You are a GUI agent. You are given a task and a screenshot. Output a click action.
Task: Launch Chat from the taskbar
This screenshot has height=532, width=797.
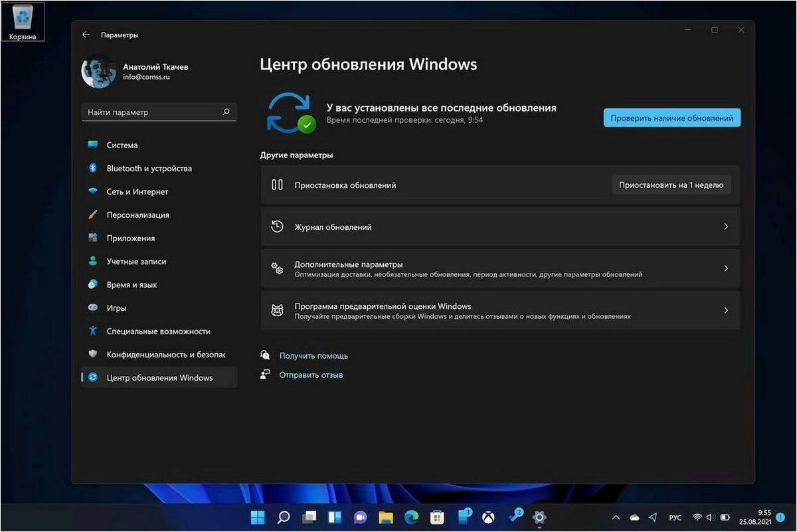pyautogui.click(x=360, y=517)
